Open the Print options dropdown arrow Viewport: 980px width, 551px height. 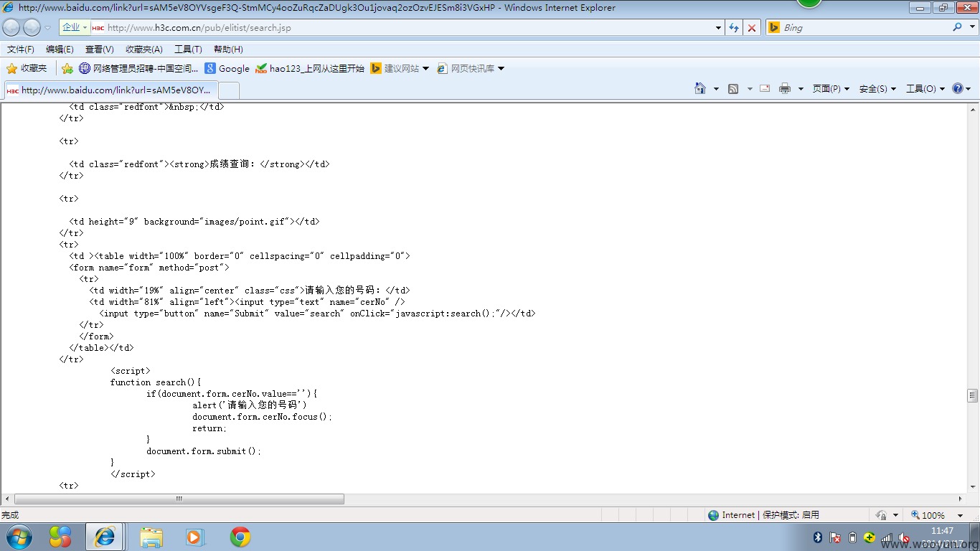[801, 89]
